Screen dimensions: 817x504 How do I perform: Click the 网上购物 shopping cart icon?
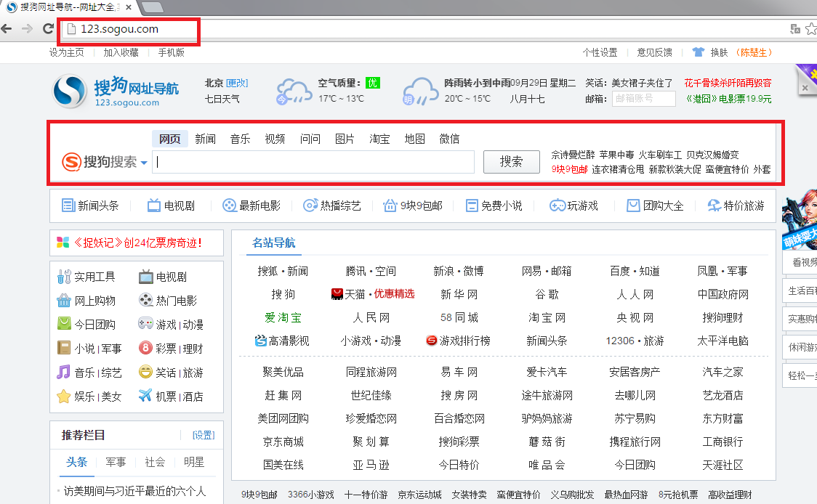pos(64,300)
